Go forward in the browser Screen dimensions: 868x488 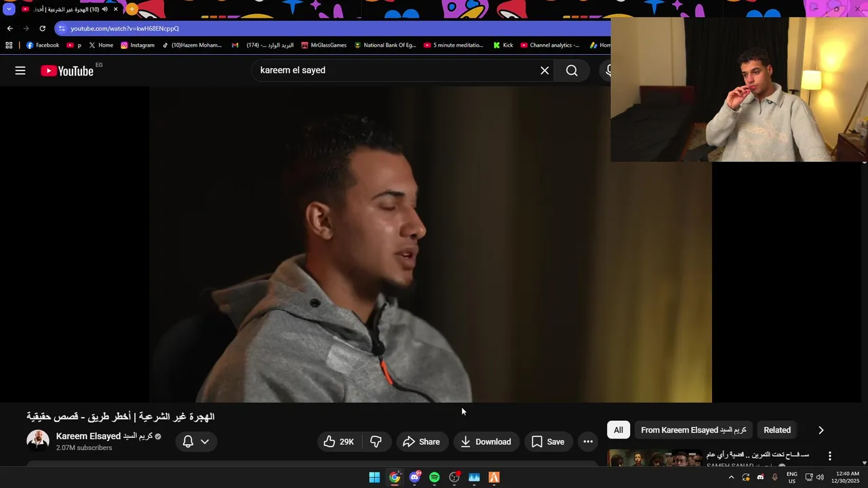26,28
